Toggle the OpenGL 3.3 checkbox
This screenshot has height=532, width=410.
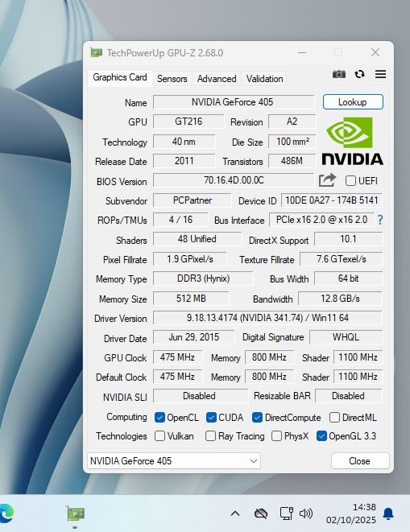click(321, 436)
